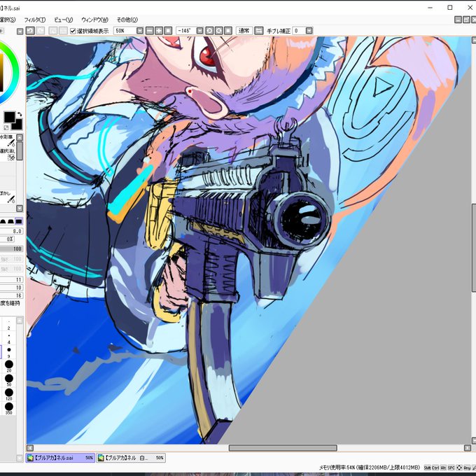Click the 通常 mode button

[x=244, y=31]
